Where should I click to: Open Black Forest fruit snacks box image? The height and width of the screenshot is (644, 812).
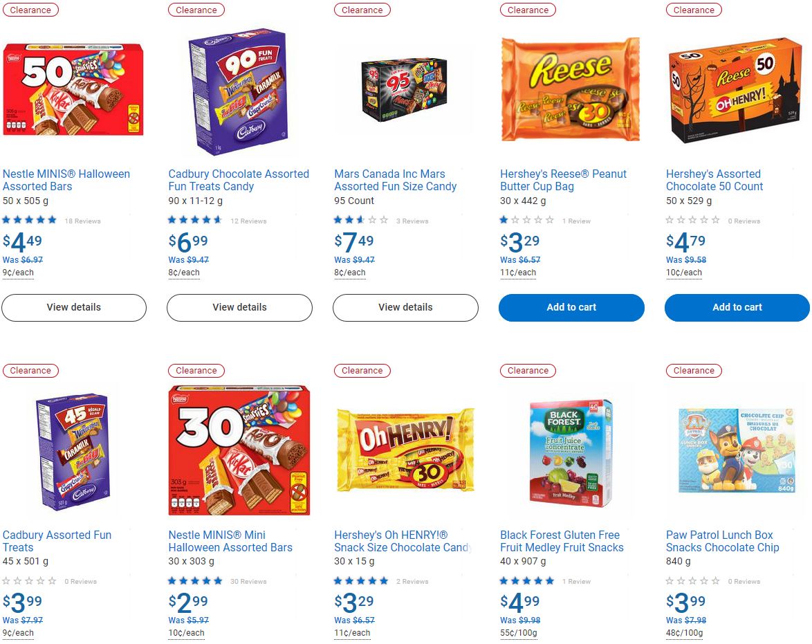[571, 452]
